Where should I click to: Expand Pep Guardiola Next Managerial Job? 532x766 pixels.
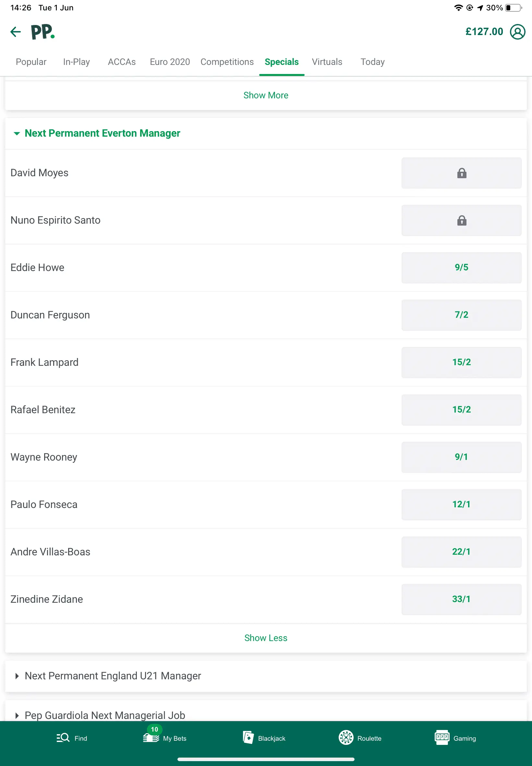(x=17, y=715)
